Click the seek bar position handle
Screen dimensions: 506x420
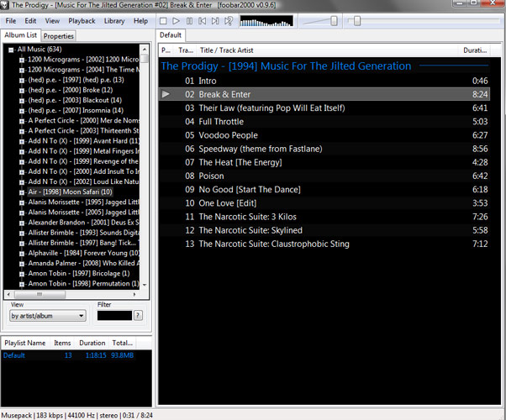(x=357, y=21)
